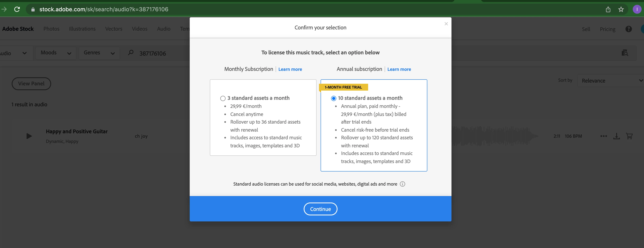
Task: Open Learn more for Annual subscription
Action: click(399, 69)
